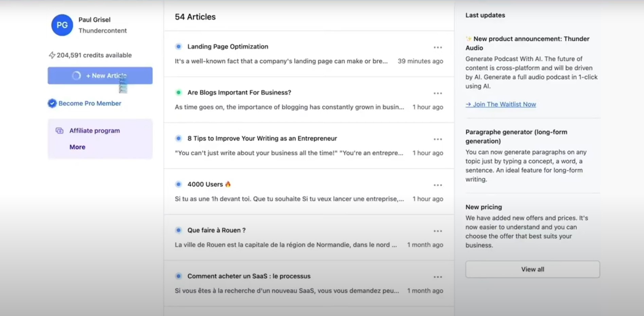
Task: Click Generate Podcast With AI description text
Action: pyautogui.click(x=531, y=72)
